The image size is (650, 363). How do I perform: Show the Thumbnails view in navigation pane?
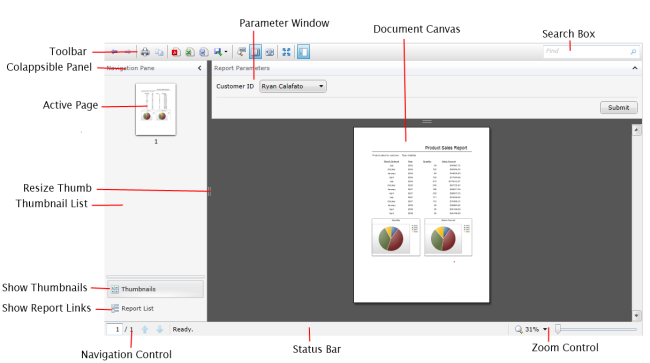(x=155, y=289)
